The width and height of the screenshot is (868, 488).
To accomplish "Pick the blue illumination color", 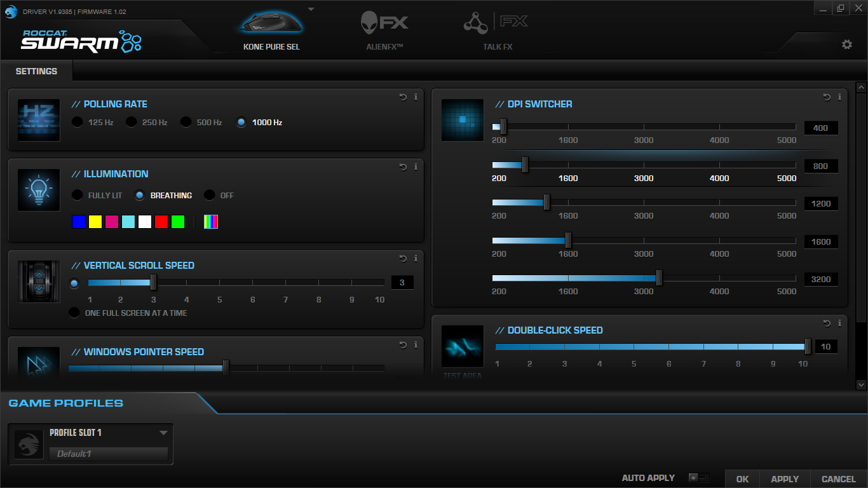I will [79, 222].
